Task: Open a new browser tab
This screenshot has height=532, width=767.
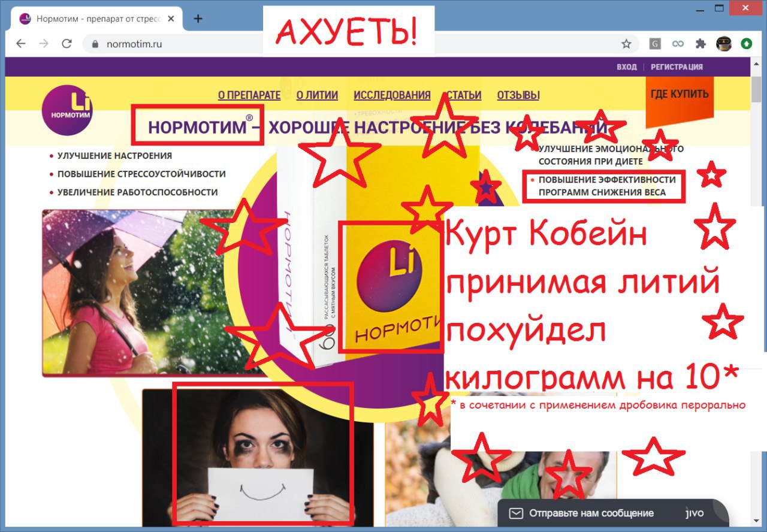Action: (198, 19)
